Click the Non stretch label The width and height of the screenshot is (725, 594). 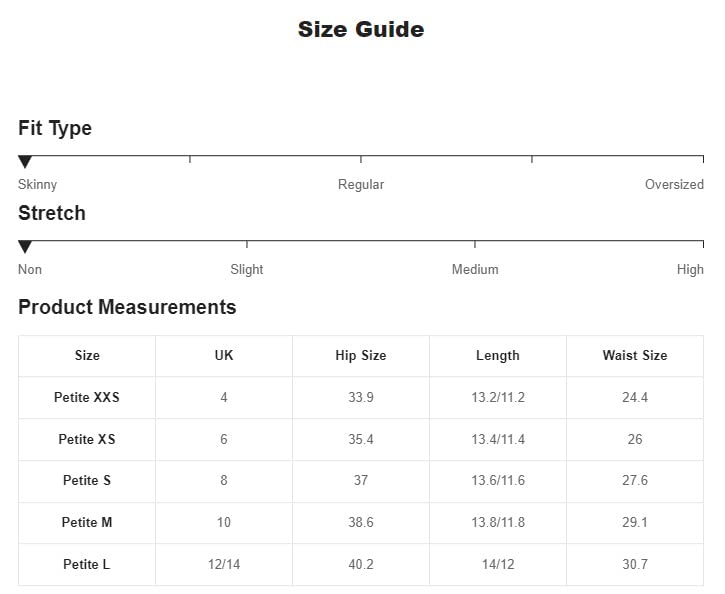tap(30, 270)
